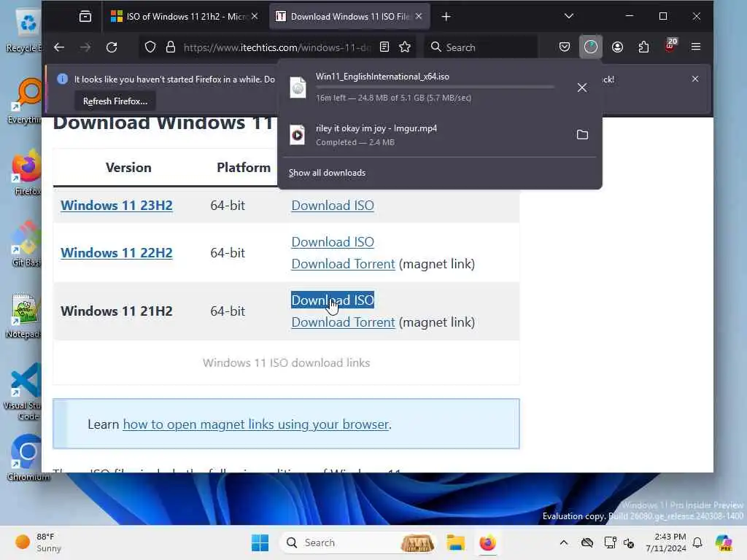Viewport: 747px width, 560px height.
Task: Select the Download Windows 11 ISO File tab
Action: point(349,17)
